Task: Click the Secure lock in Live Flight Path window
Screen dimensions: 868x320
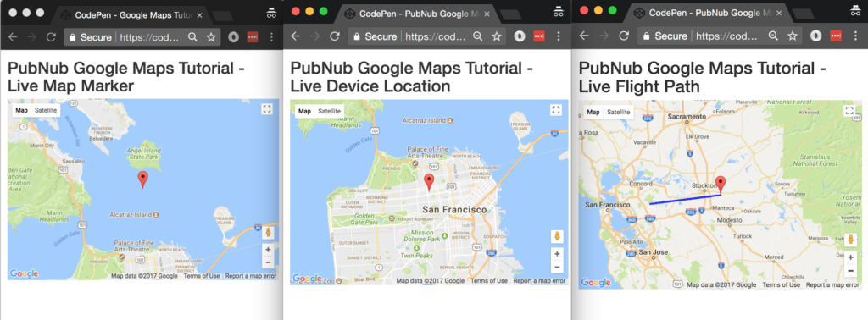Action: tap(665, 36)
